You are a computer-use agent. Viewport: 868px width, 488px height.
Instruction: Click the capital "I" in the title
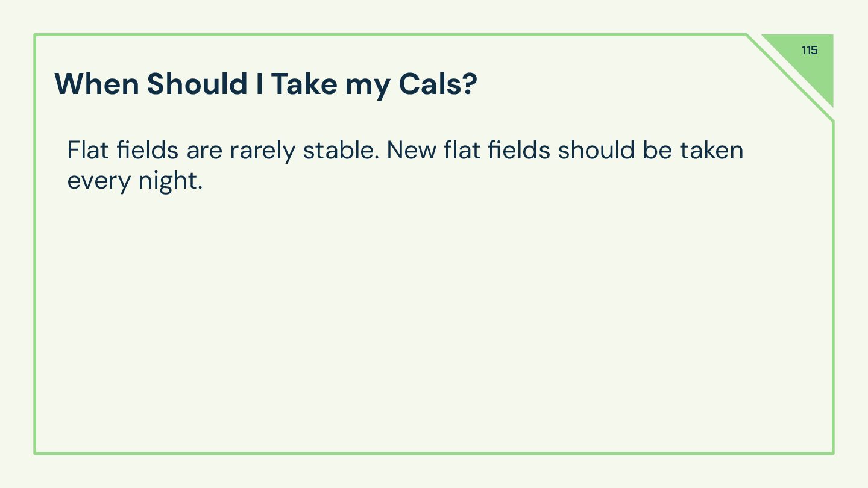[259, 84]
